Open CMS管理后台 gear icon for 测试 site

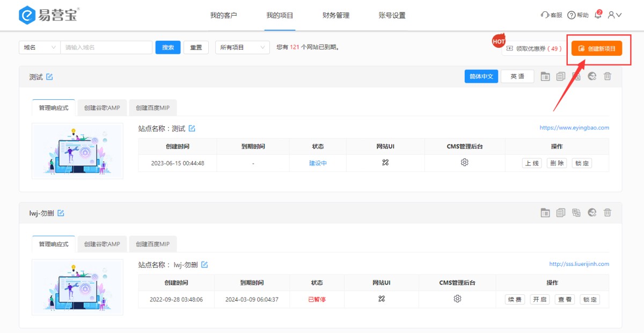click(464, 162)
